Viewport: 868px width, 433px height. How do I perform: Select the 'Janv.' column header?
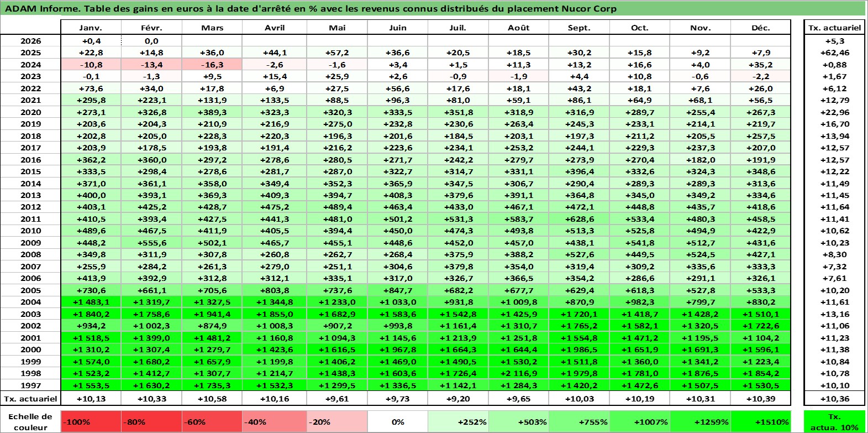point(91,28)
